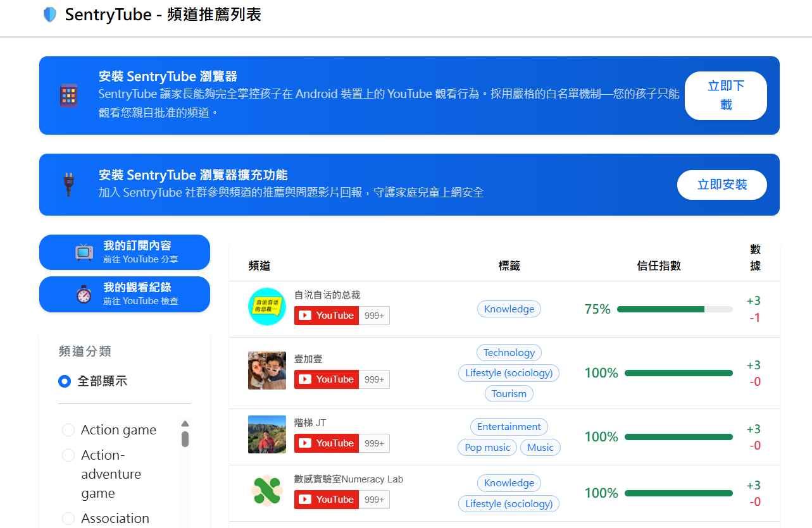Click the Pop music tag

[x=487, y=448]
